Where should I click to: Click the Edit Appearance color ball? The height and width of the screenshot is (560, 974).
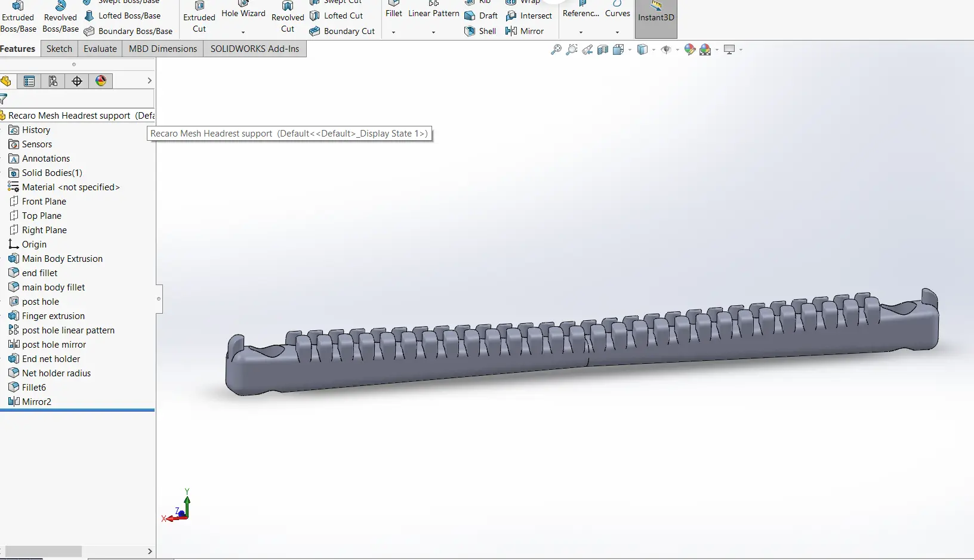click(x=690, y=49)
